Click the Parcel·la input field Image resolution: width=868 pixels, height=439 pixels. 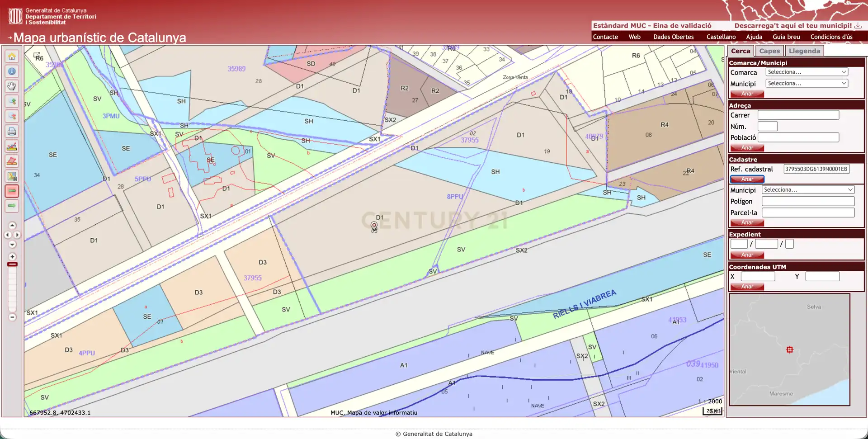(x=808, y=212)
